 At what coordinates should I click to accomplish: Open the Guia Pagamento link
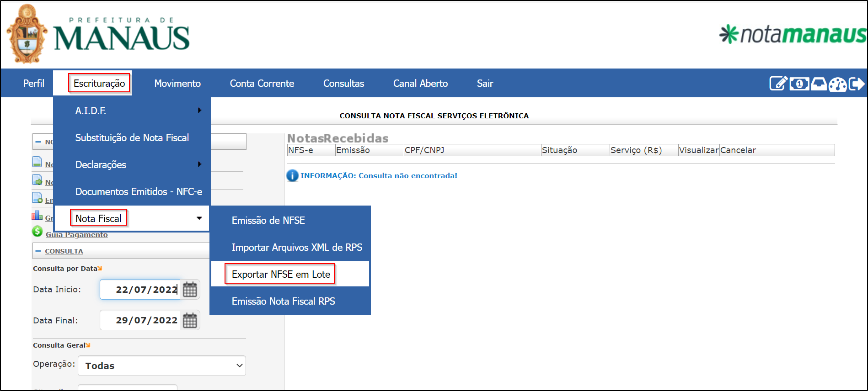click(77, 235)
